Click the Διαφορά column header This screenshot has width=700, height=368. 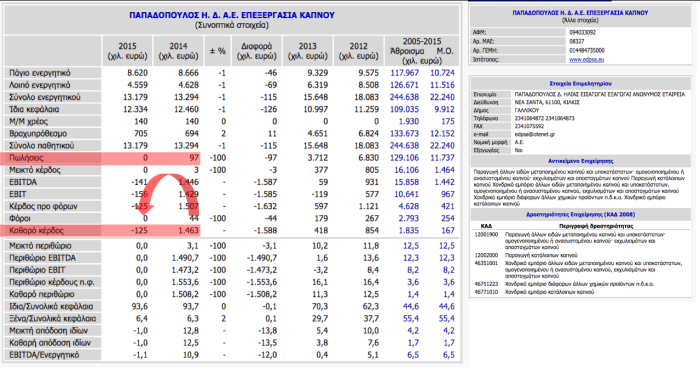point(256,51)
